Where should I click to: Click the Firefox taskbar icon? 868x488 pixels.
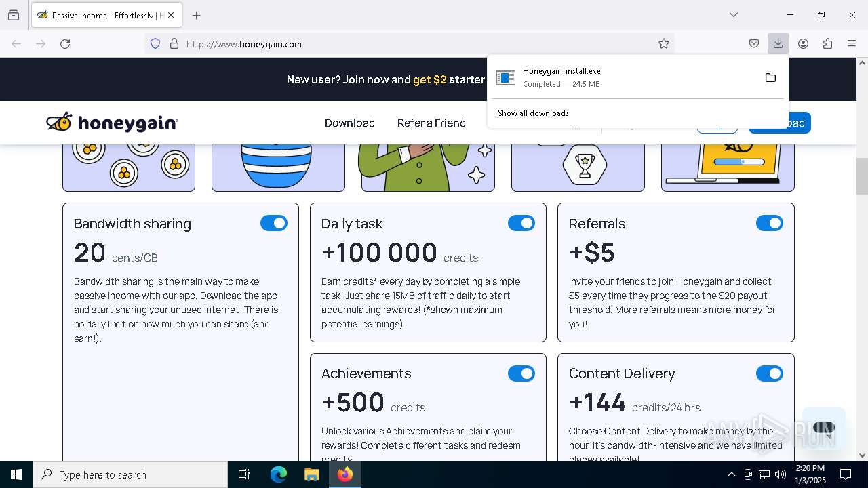[x=344, y=474]
